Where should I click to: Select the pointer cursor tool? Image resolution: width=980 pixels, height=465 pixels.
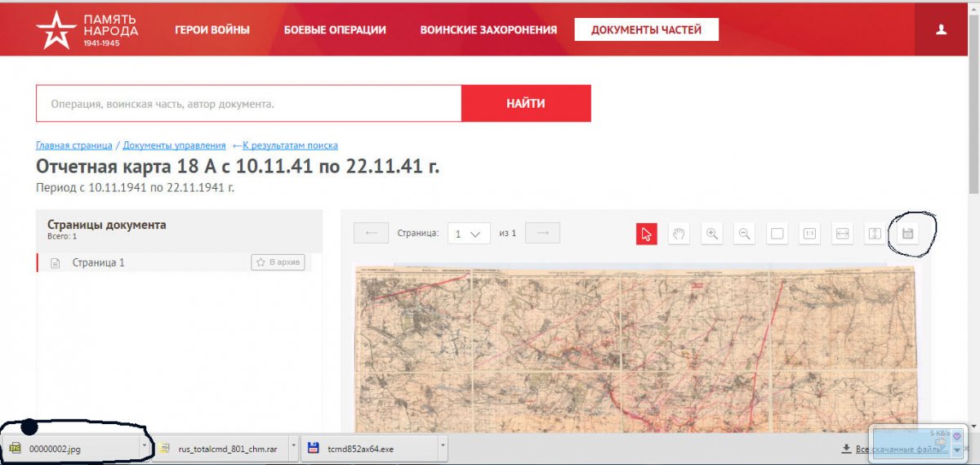click(646, 234)
